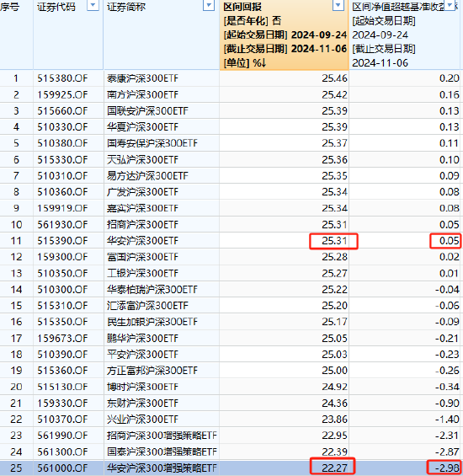Viewport: 463px width, 476px height.
Task: Click the 区间回报 sorted column header
Action: point(284,35)
